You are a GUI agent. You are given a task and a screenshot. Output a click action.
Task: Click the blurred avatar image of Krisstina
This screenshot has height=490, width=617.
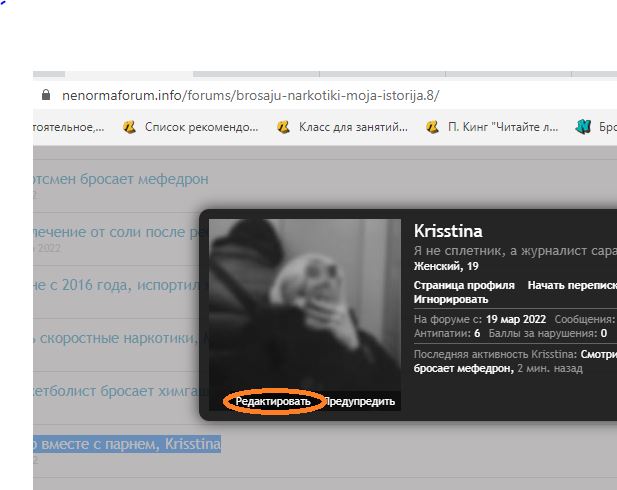(305, 300)
